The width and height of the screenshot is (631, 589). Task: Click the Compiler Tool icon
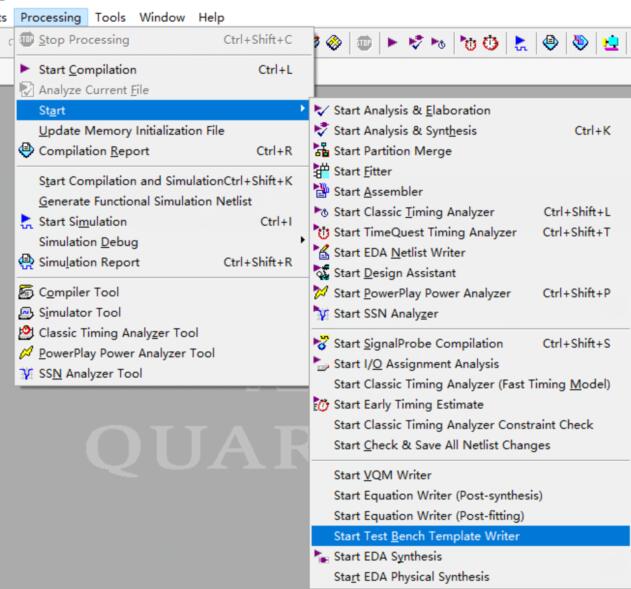(x=26, y=292)
